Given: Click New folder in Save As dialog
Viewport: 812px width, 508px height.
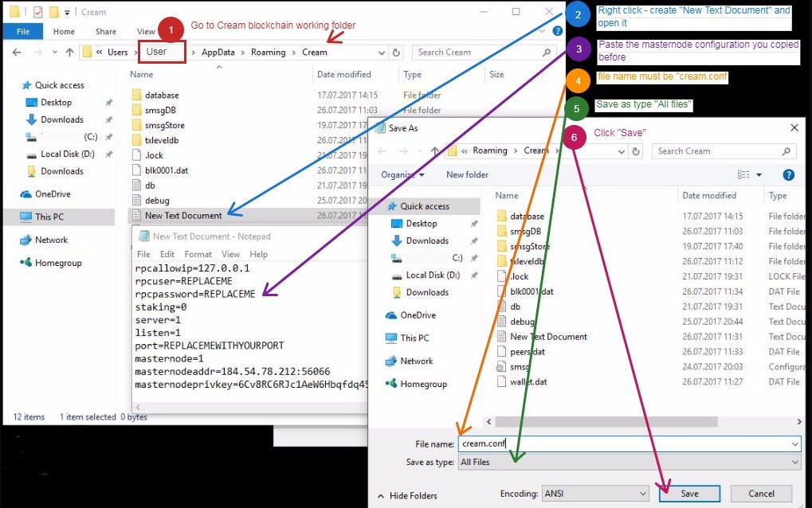Looking at the screenshot, I should [x=467, y=175].
